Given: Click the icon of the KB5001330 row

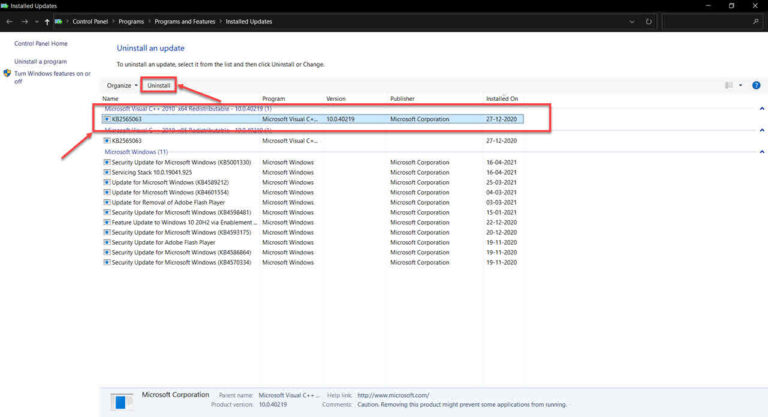Looking at the screenshot, I should click(107, 162).
